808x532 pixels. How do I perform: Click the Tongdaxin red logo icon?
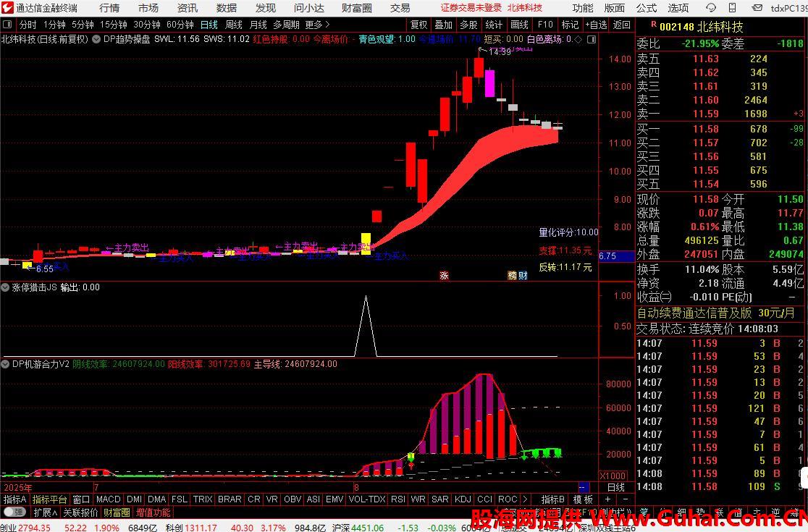click(7, 8)
